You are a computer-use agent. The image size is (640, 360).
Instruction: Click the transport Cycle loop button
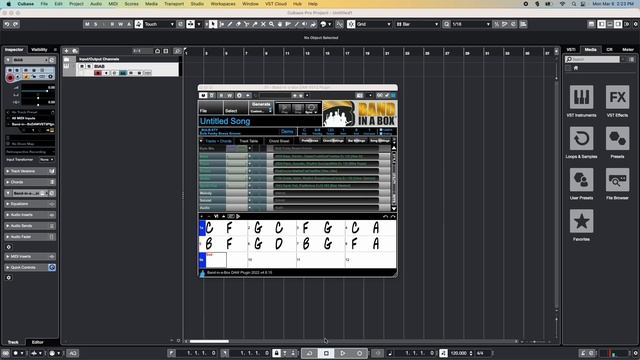[x=309, y=353]
